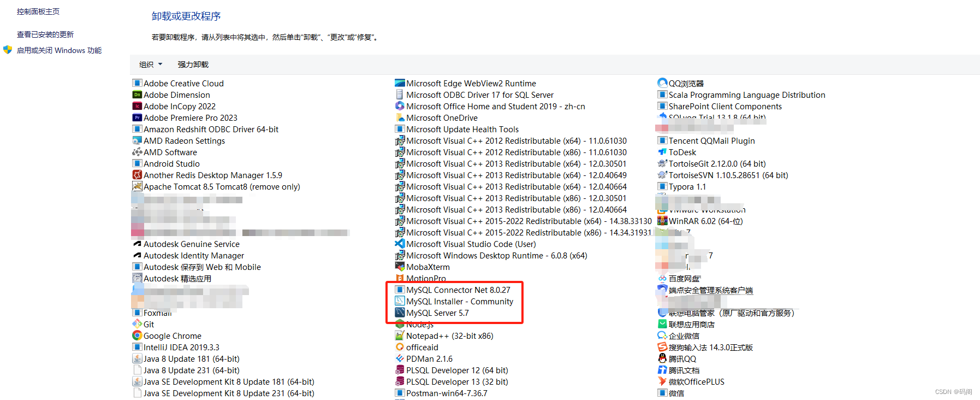Click the Microsoft Office Home and Student icon
The image size is (980, 400).
tap(400, 106)
